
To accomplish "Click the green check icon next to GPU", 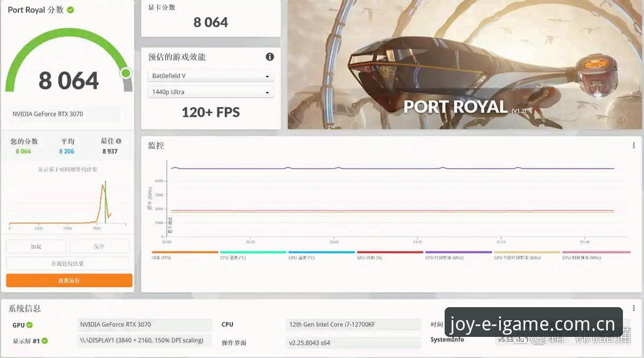I will point(30,324).
